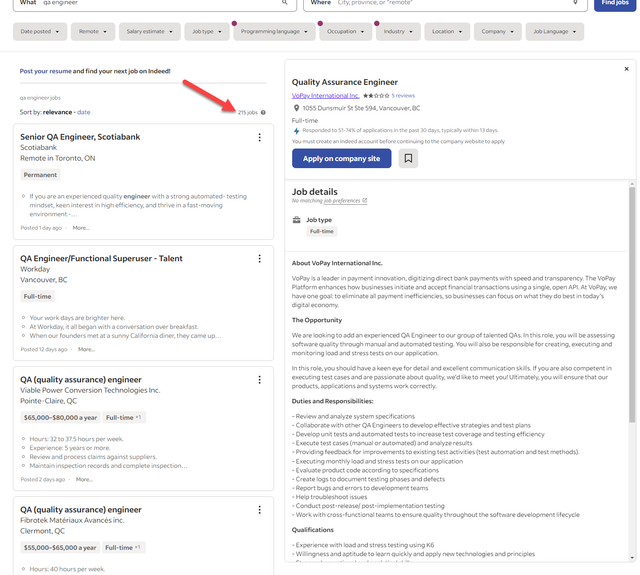Screen dimensions: 640x575
Task: Click the $65,000–$80,000 a year salary tag
Action: [60, 417]
